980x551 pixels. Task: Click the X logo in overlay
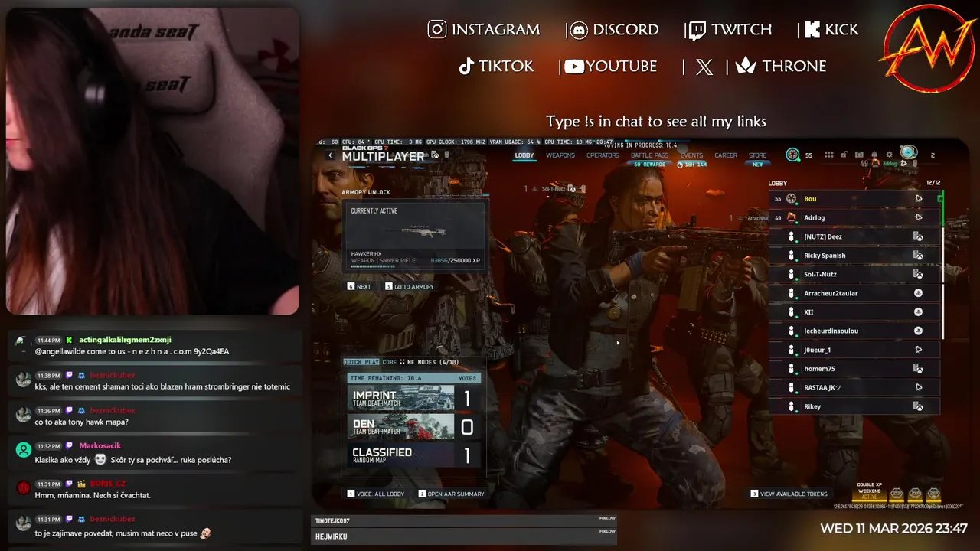[x=704, y=67]
